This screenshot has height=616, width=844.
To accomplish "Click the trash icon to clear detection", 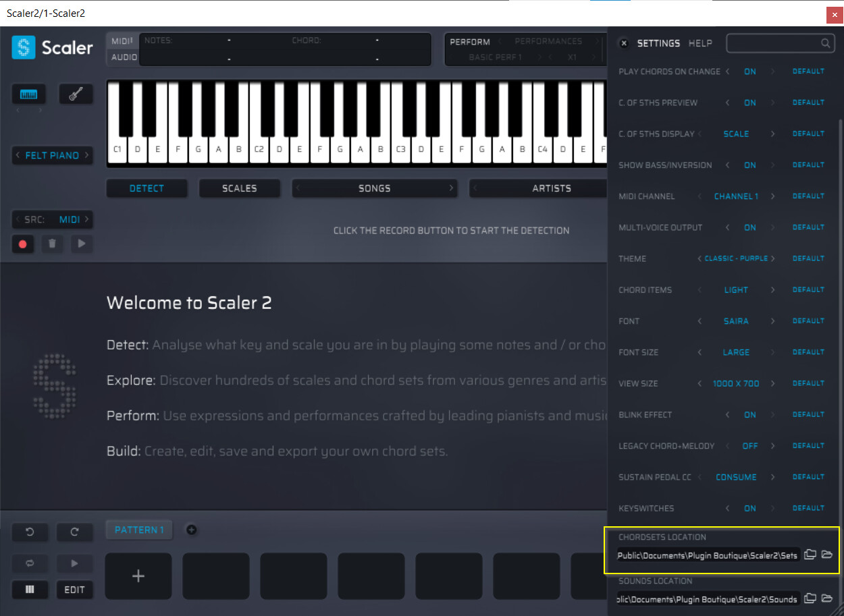I will click(52, 244).
